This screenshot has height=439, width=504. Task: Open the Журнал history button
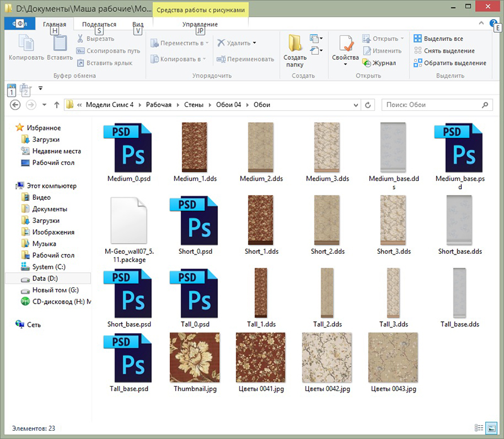379,63
